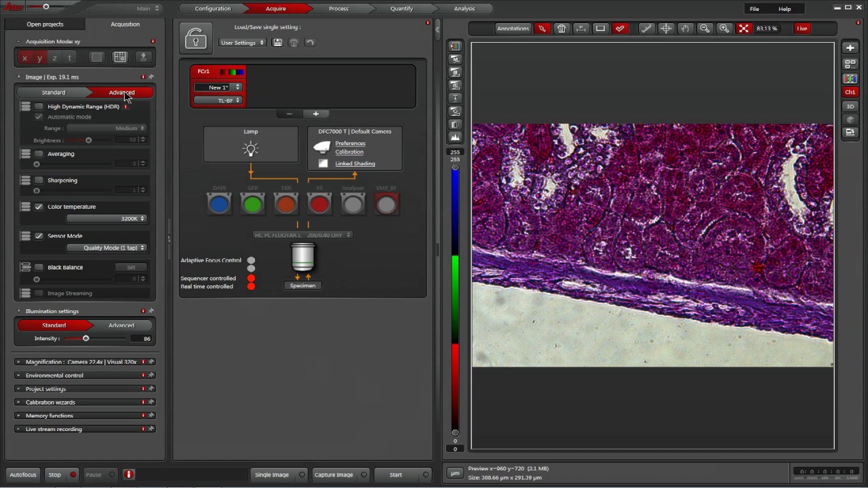Click the trash icon in Annotations toolbar
The width and height of the screenshot is (868, 488).
tap(561, 28)
